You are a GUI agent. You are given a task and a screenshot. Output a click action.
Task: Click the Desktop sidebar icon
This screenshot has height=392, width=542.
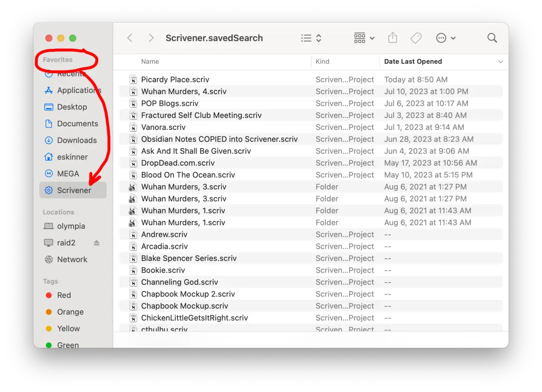49,107
